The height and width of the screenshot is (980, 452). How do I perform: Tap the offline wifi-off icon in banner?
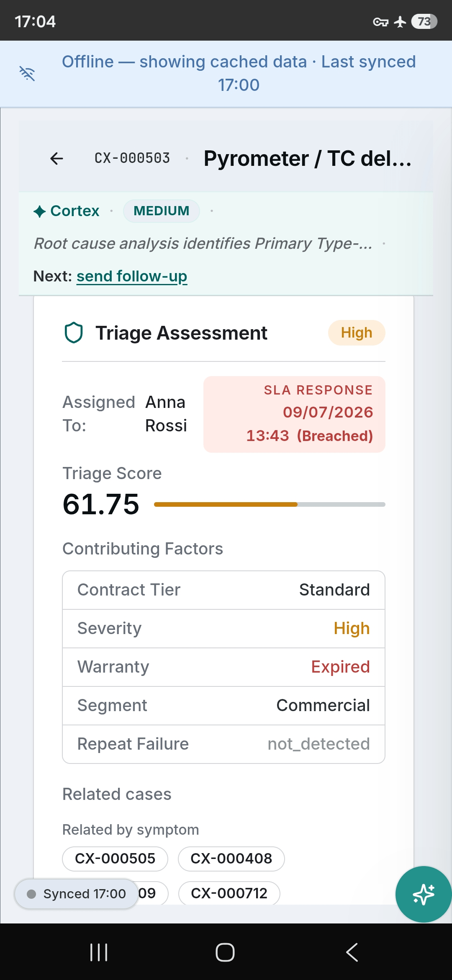(27, 73)
